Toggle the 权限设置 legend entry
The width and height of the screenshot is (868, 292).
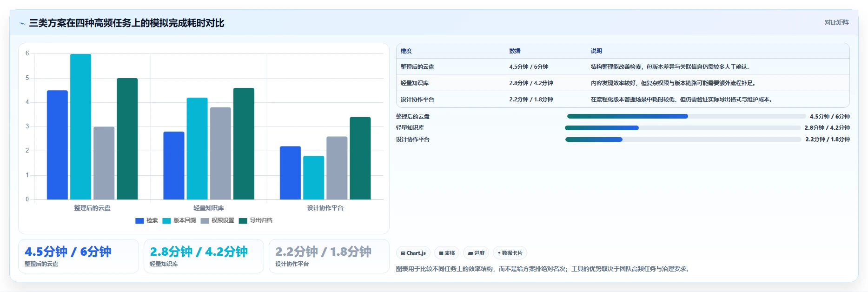point(217,220)
